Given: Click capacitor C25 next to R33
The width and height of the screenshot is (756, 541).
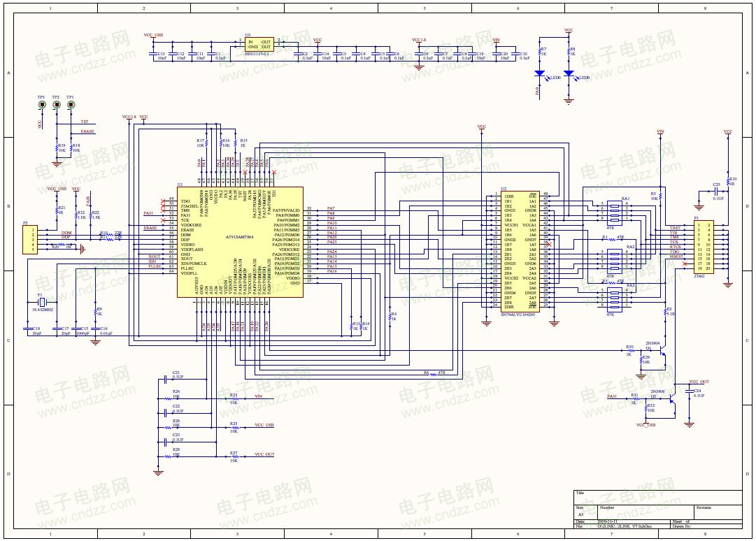Looking at the screenshot, I should [715, 192].
